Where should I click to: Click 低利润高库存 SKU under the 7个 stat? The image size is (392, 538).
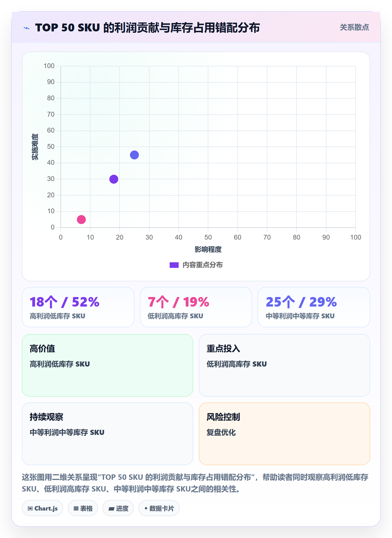pyautogui.click(x=176, y=316)
